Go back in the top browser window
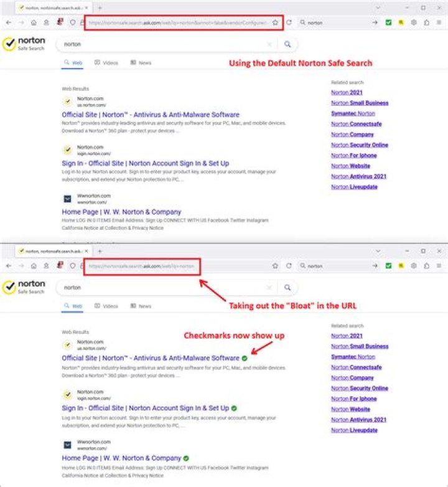The width and height of the screenshot is (448, 487). 9,22
